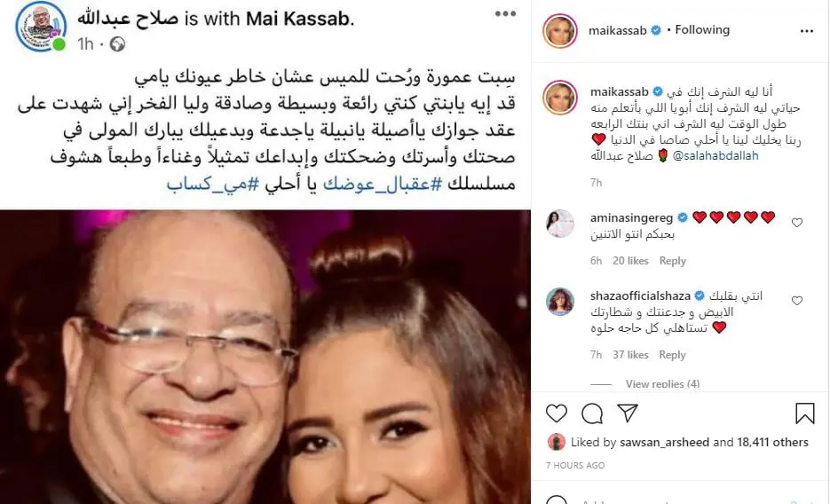Open aminasingereg's profile avatar
Viewport: 830px width, 504px height.
559,224
